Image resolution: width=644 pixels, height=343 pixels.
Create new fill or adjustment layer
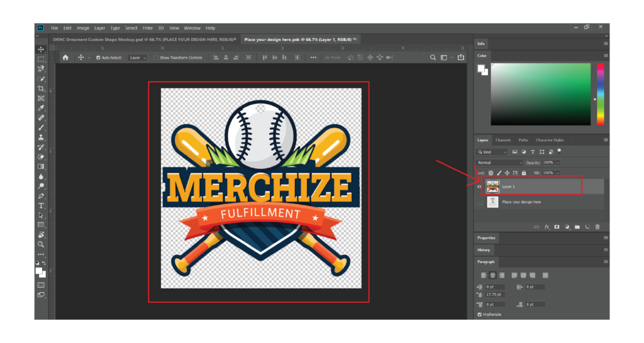(x=567, y=227)
